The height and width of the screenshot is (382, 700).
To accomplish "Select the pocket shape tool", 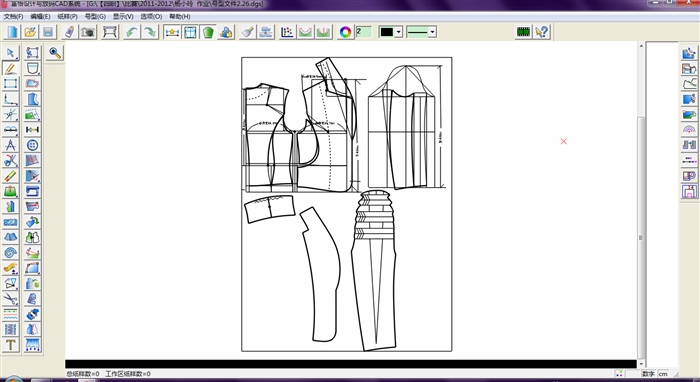I will pyautogui.click(x=33, y=68).
